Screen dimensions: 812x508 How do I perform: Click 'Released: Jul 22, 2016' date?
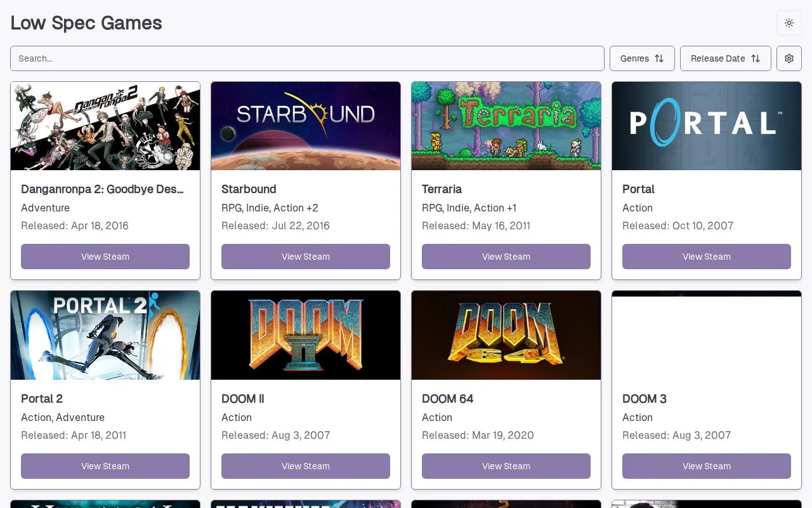[275, 225]
